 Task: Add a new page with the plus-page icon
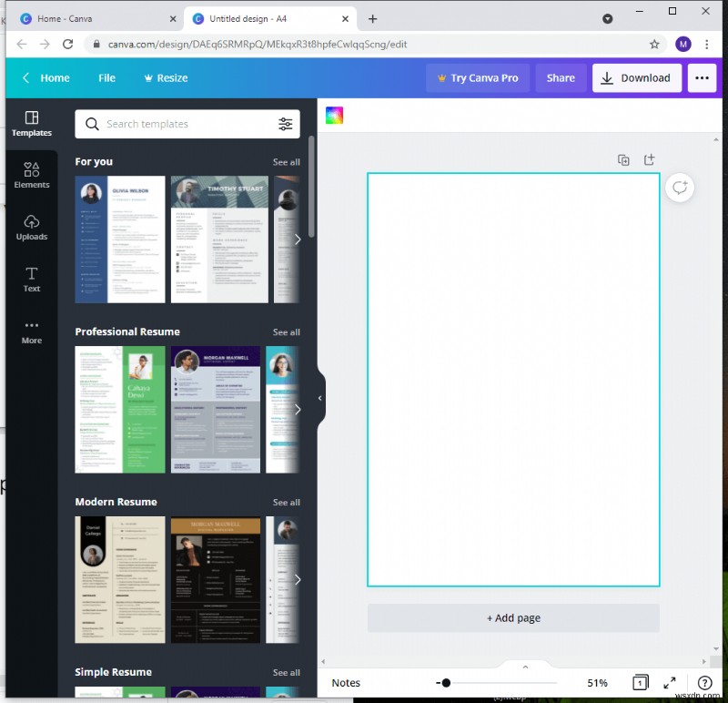650,160
